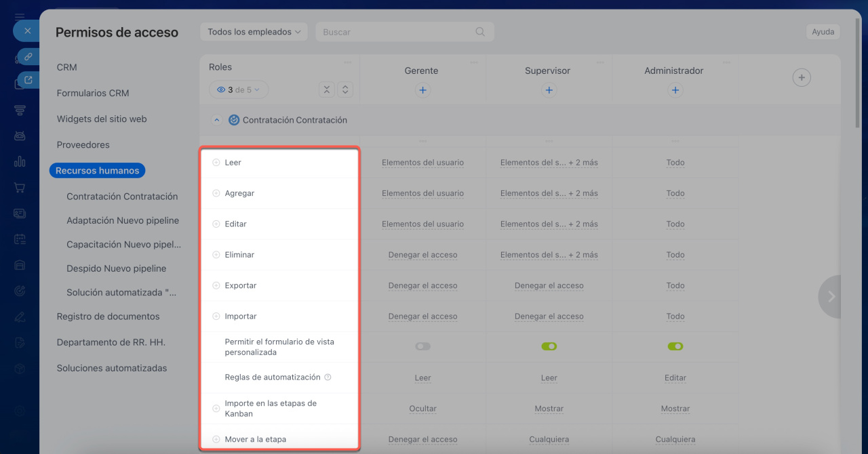
Task: Collapse the Contratación Contratación section
Action: click(x=216, y=120)
